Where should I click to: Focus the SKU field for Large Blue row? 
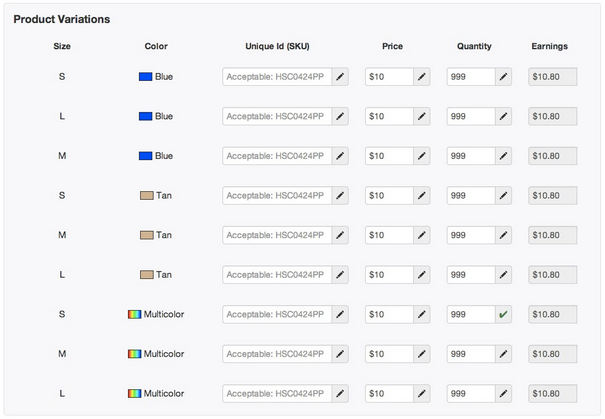(x=276, y=116)
